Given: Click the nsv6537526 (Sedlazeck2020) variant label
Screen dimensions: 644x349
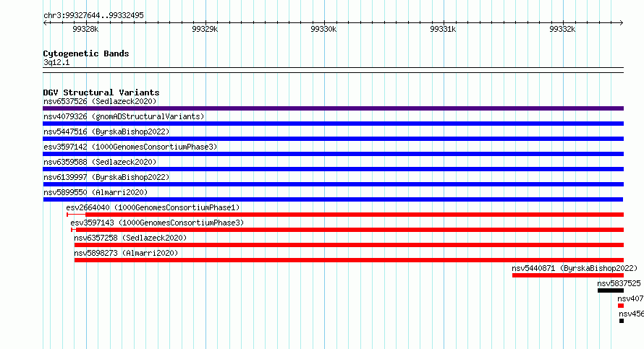Looking at the screenshot, I should 100,101.
